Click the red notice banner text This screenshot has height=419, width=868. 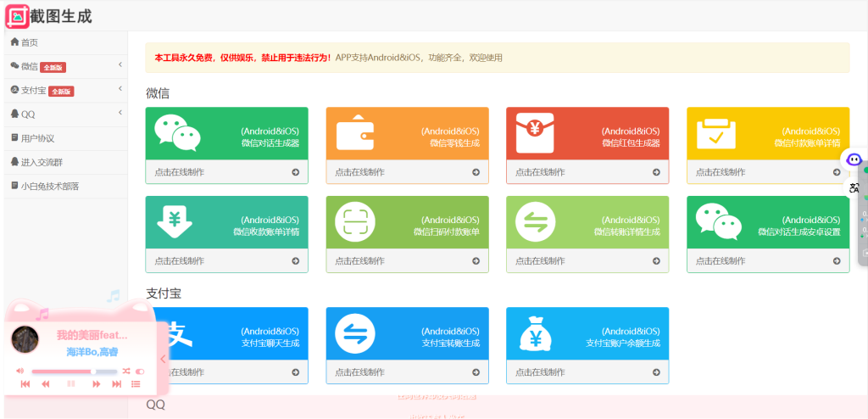243,58
